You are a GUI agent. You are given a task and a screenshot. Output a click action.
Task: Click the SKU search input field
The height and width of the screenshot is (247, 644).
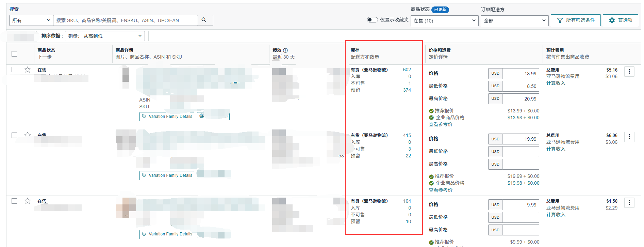click(125, 20)
